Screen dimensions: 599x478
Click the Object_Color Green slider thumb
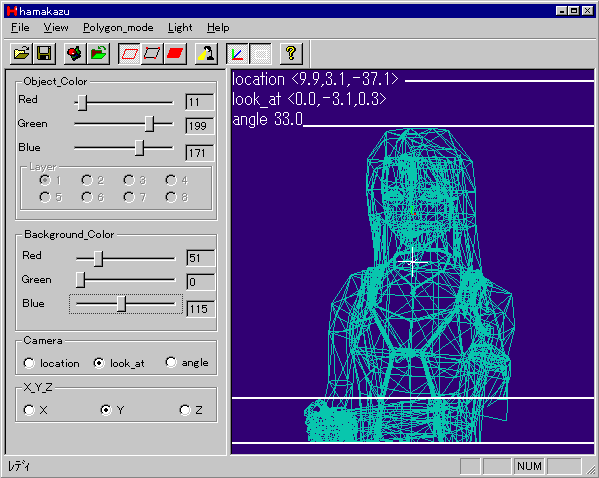coord(149,124)
